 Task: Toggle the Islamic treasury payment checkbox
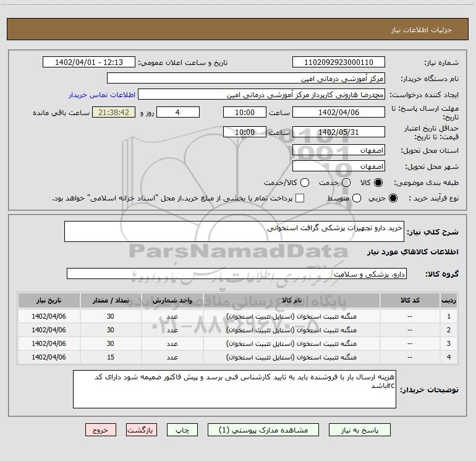coord(300,198)
